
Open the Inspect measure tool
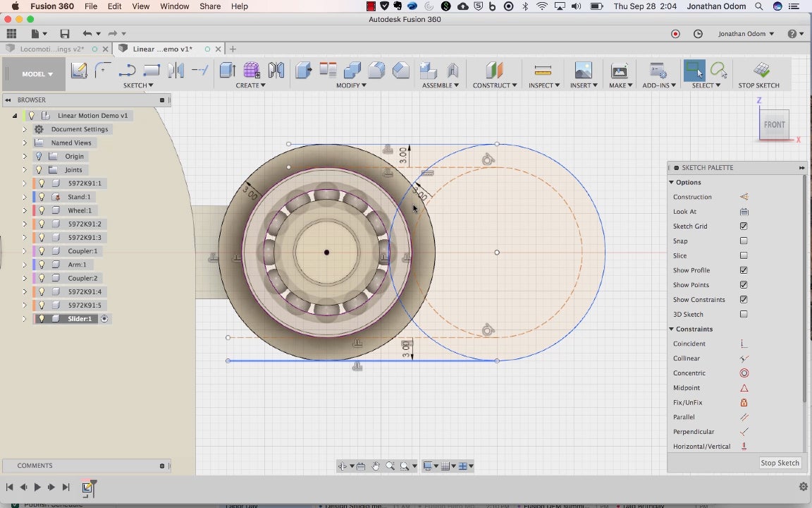coord(543,70)
